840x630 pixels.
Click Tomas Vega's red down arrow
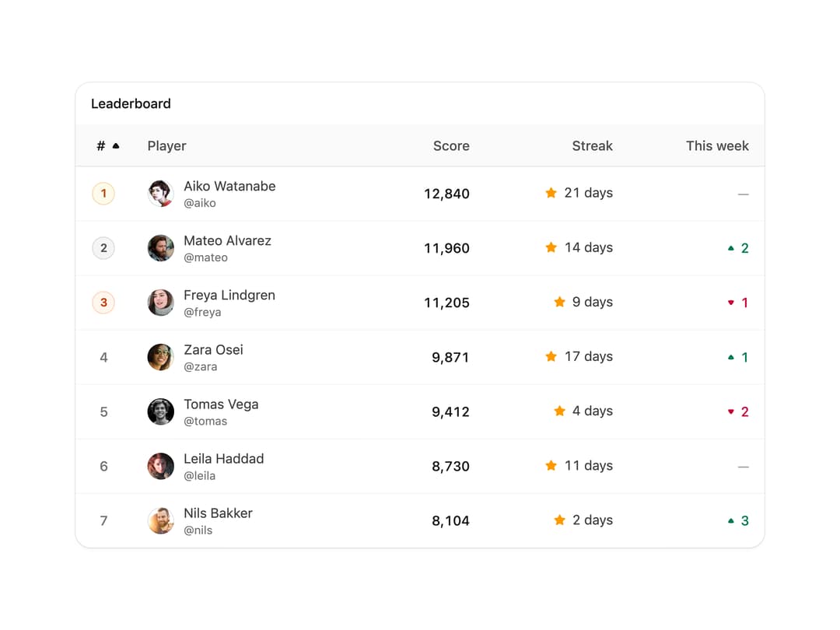click(730, 412)
